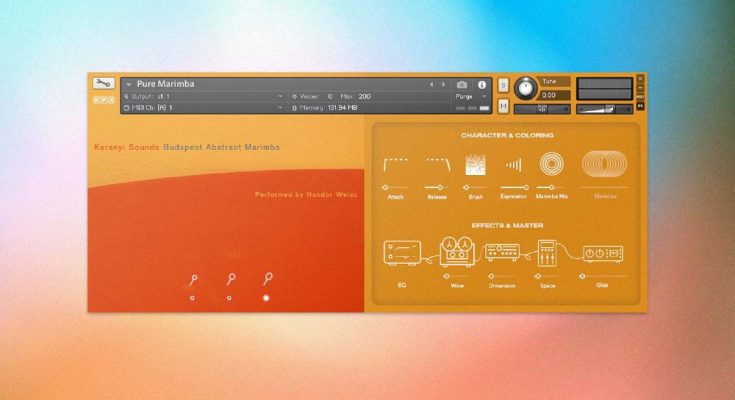Toggle the Mute (M) button

tap(503, 106)
